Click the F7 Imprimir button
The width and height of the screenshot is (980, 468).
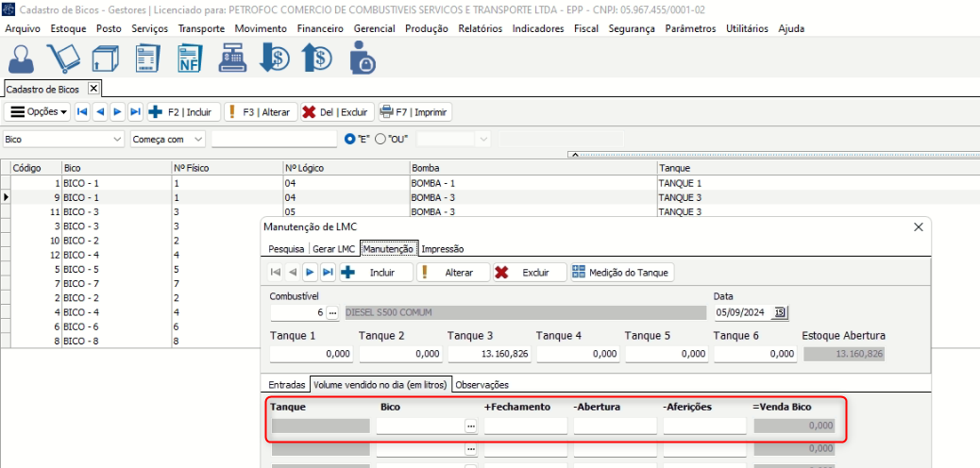[x=415, y=112]
